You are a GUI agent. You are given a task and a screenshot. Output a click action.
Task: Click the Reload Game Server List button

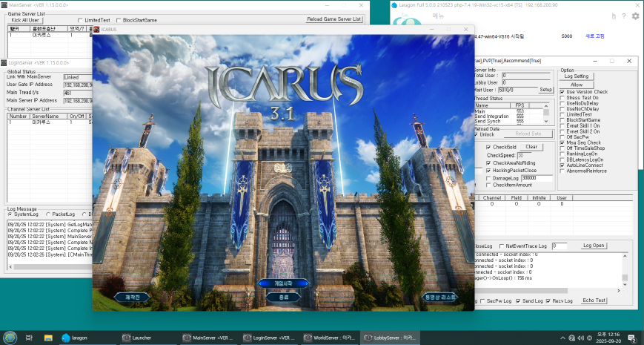click(x=335, y=19)
